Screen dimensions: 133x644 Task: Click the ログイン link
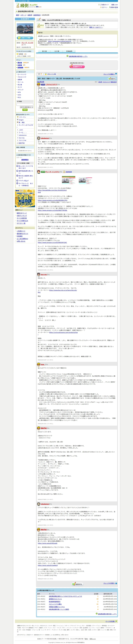[104, 7]
